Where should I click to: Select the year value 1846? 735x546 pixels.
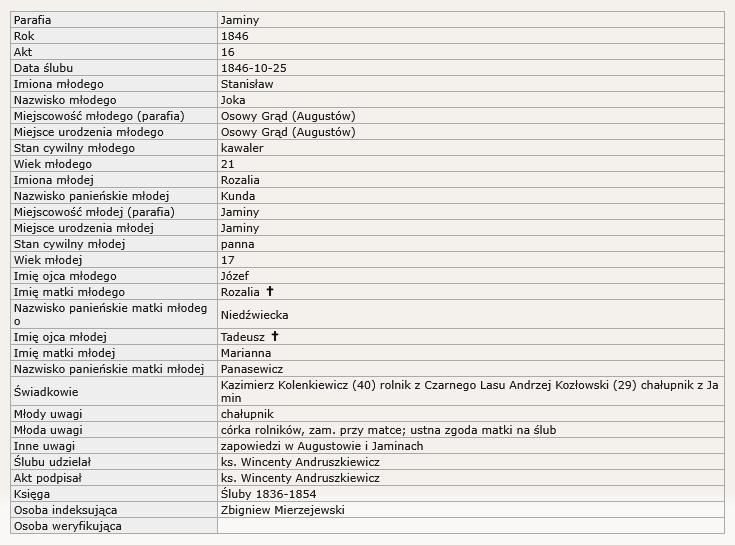[234, 36]
